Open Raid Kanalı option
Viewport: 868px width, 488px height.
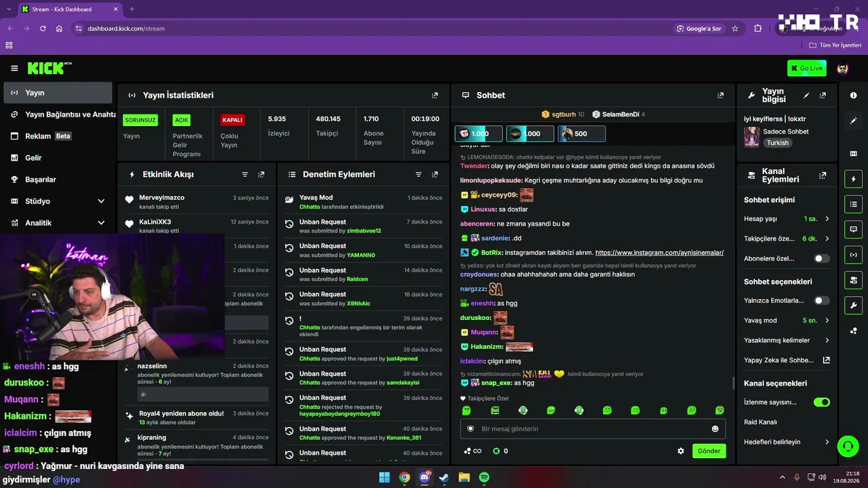[x=760, y=422]
